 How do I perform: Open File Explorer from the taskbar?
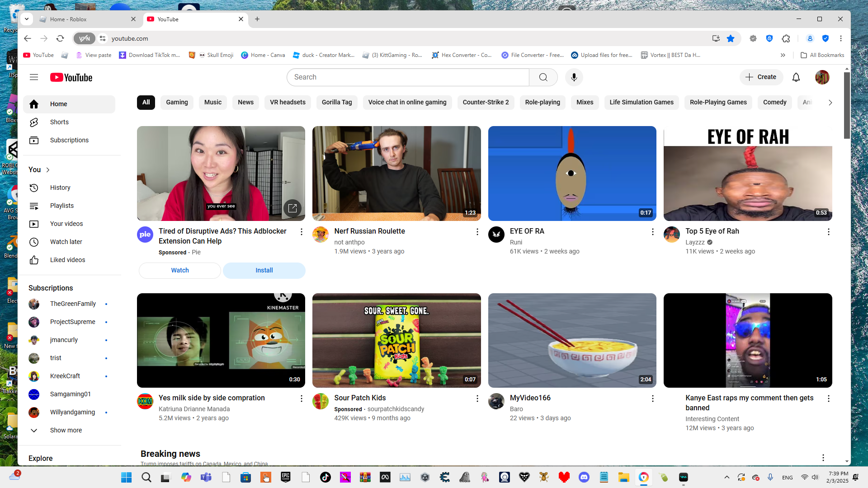pyautogui.click(x=624, y=477)
